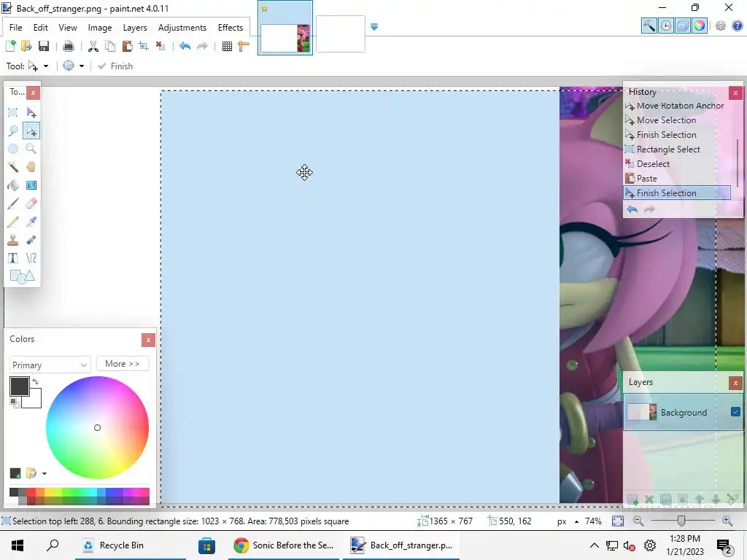Image resolution: width=747 pixels, height=560 pixels.
Task: Toggle the History window button
Action: point(666,26)
